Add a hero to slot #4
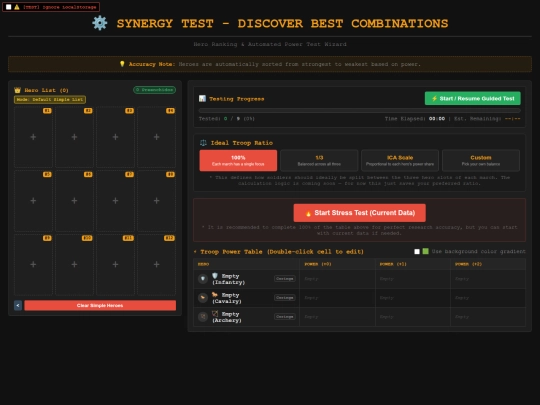Screen dimensions: 540x405 156,137
